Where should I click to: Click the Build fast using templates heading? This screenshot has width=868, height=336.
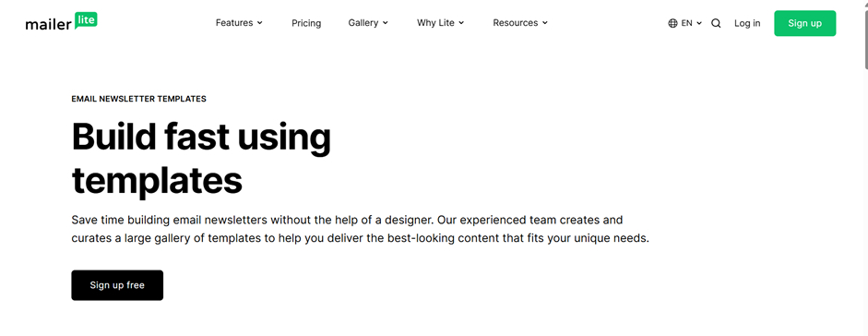(201, 159)
